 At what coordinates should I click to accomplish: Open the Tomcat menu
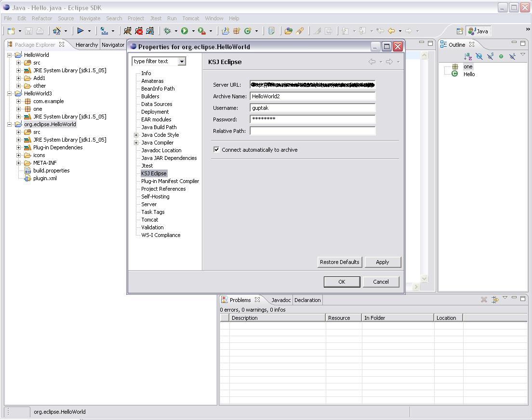tap(191, 18)
